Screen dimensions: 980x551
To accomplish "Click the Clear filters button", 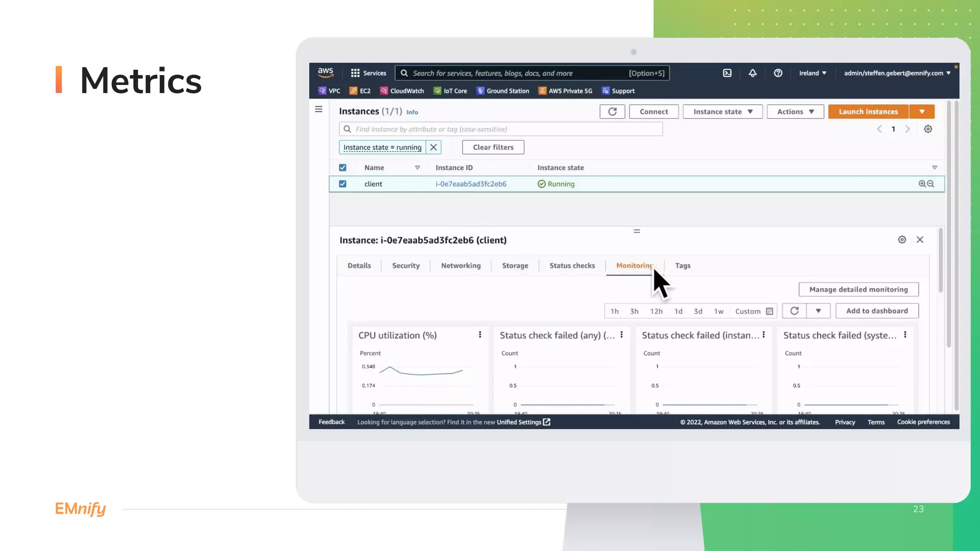I will tap(493, 147).
